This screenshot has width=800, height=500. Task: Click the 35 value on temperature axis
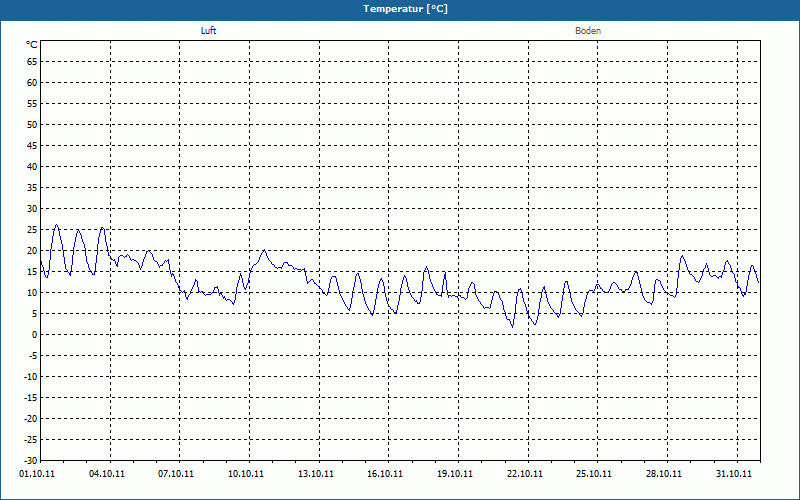tap(32, 188)
